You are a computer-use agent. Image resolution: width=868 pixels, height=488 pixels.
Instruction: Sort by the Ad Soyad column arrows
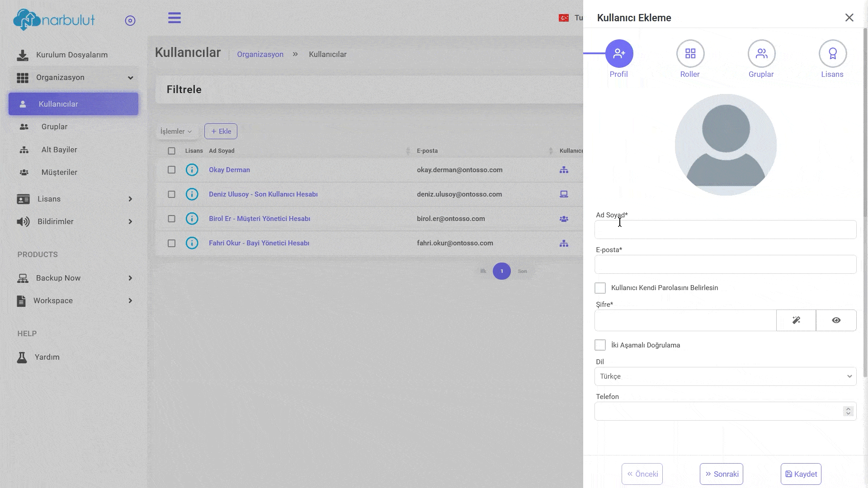[408, 151]
